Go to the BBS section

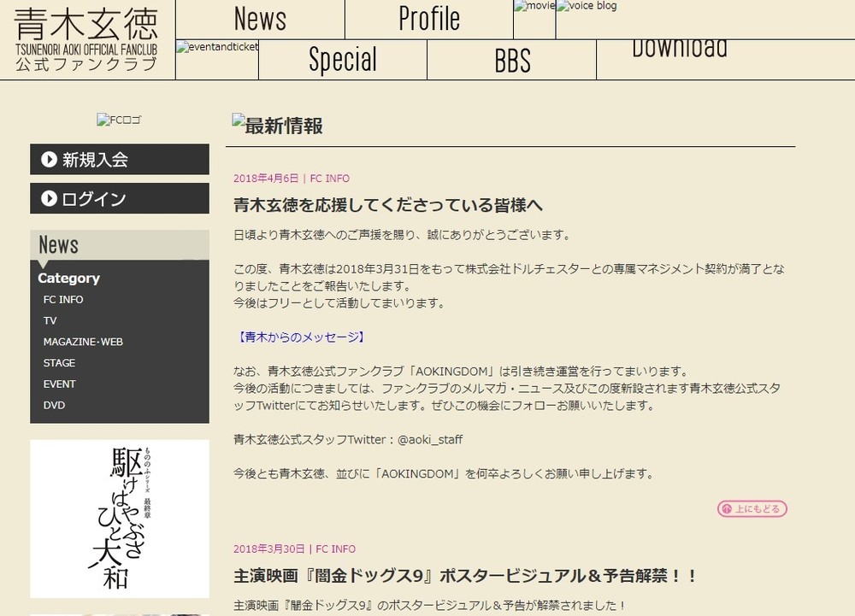click(510, 60)
